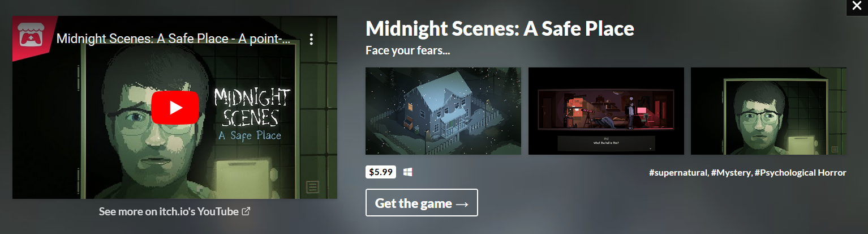Select the #Mystery tag

[731, 172]
